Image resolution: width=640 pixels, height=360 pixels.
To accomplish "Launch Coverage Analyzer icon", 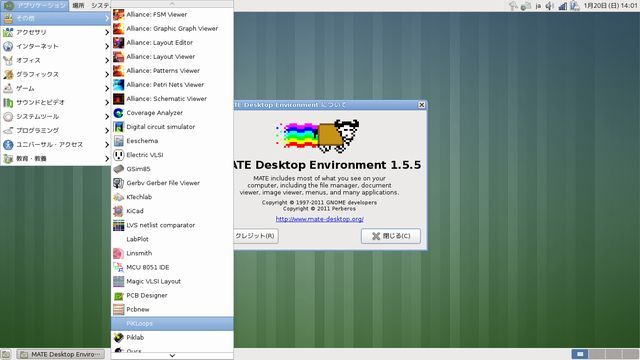I will pyautogui.click(x=118, y=113).
